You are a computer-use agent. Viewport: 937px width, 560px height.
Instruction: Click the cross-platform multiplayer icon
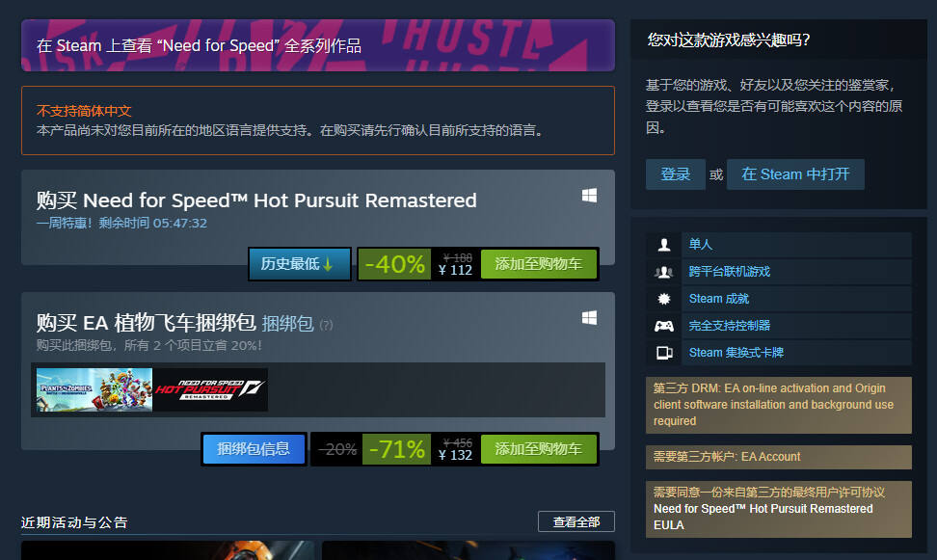click(663, 272)
